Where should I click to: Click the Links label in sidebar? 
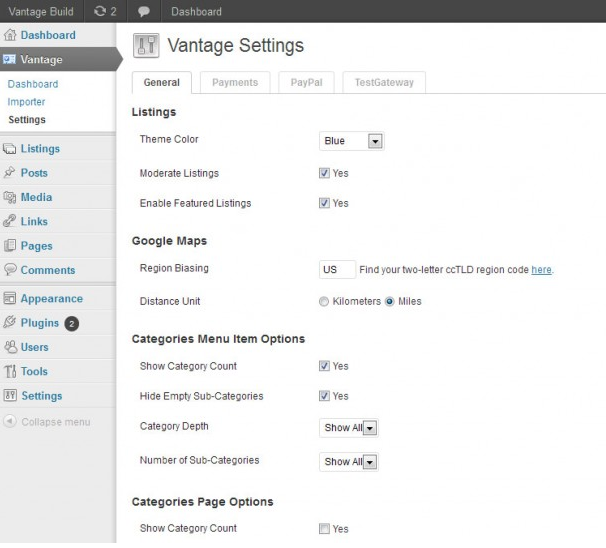34,221
